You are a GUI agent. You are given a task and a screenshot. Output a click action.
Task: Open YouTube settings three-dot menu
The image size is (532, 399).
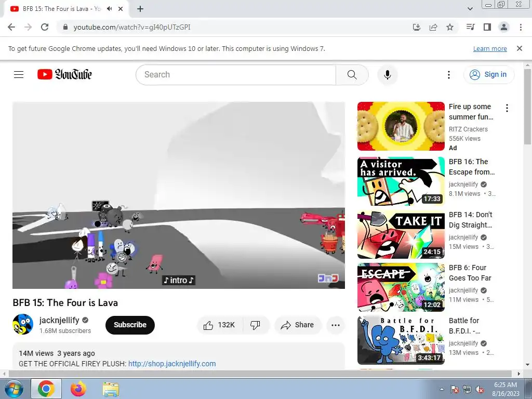449,75
